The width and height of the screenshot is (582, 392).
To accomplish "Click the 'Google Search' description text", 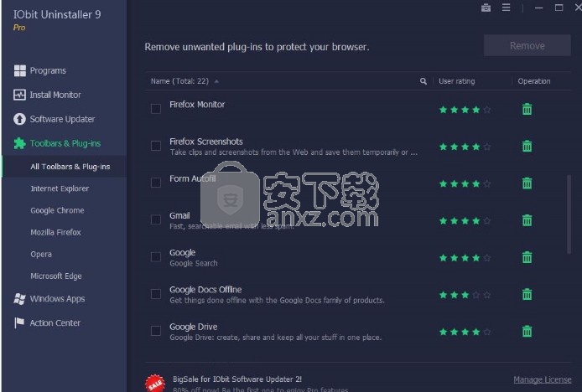I will click(194, 263).
